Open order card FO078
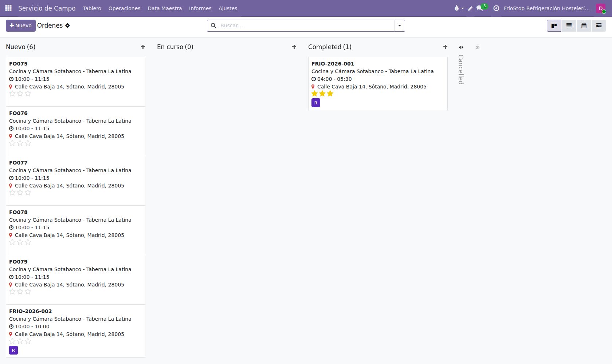This screenshot has height=364, width=612. [x=75, y=230]
